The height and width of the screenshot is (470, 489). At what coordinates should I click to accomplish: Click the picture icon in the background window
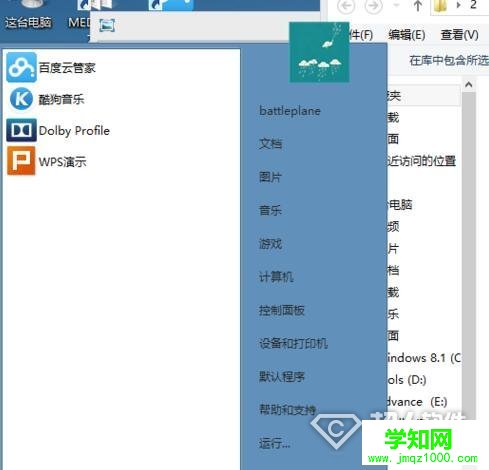pos(107,25)
